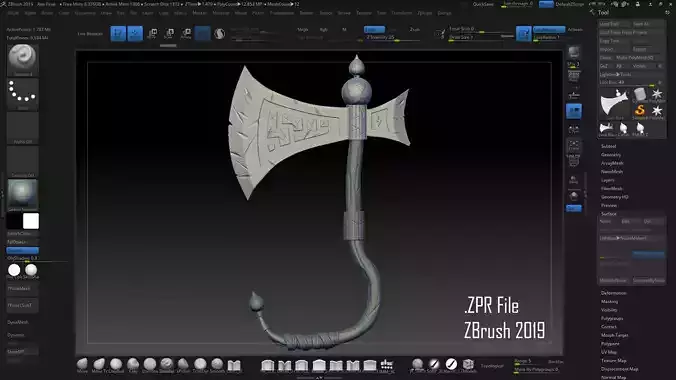Pick the black color swatch
This screenshot has height=380, width=676.
15,221
